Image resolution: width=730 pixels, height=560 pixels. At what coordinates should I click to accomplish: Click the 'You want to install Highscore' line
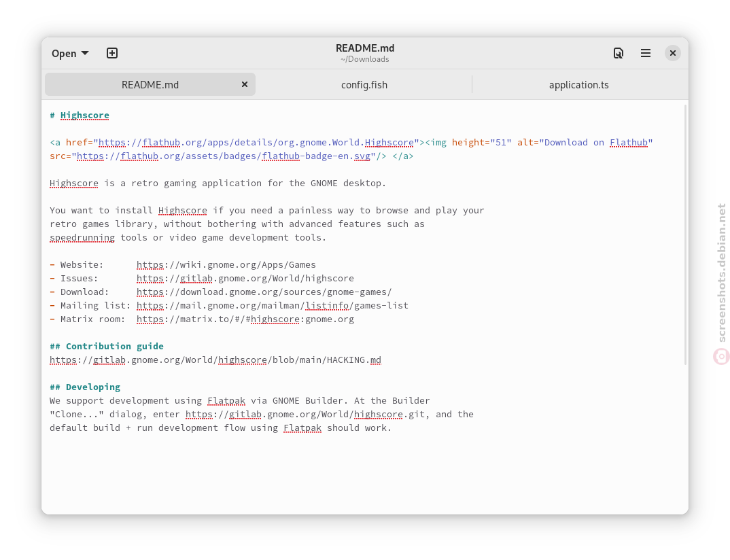pyautogui.click(x=266, y=211)
